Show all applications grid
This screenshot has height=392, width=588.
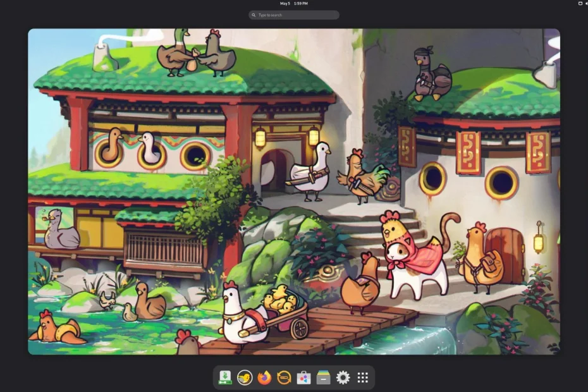tap(363, 377)
